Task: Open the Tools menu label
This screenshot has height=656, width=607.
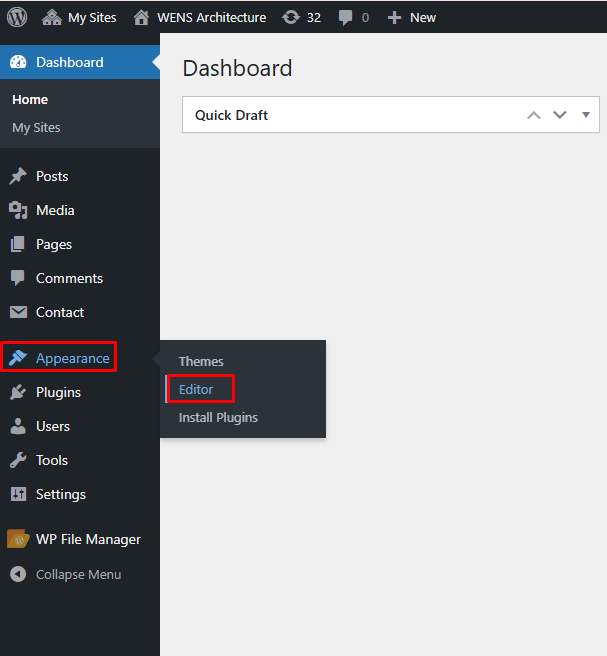Action: (52, 460)
